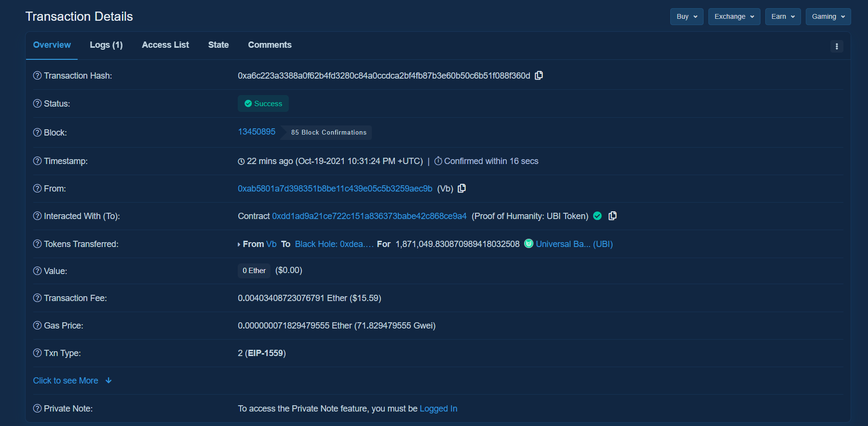Click the transaction hash text 0xa6c223a3...
868x426 pixels.
tap(384, 76)
